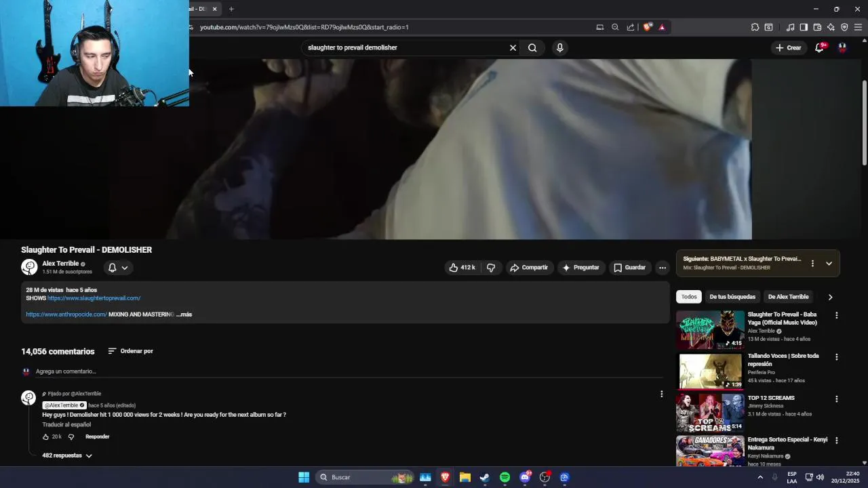Open Steam from the taskbar
This screenshot has width=868, height=488.
click(x=484, y=477)
